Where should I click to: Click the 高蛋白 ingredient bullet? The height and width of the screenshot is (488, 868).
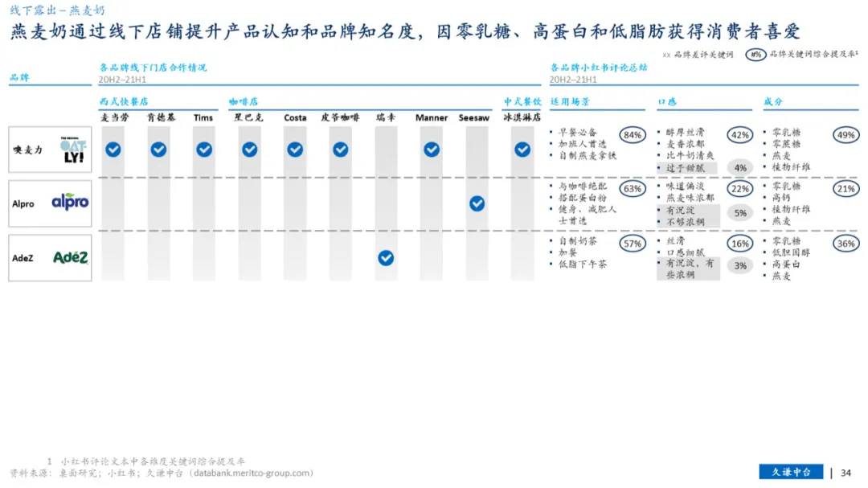[786, 265]
